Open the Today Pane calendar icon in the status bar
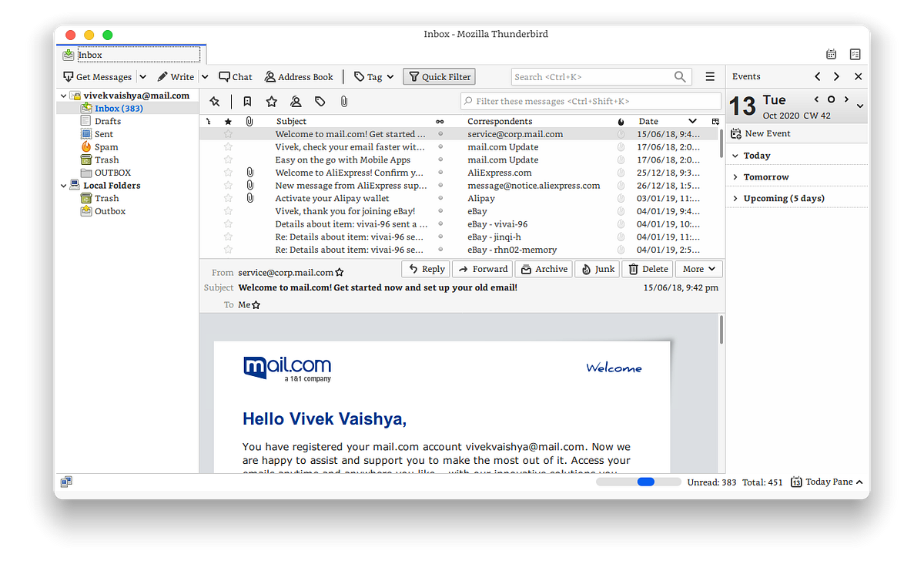Viewport: 924px width, 561px height. pyautogui.click(x=795, y=481)
